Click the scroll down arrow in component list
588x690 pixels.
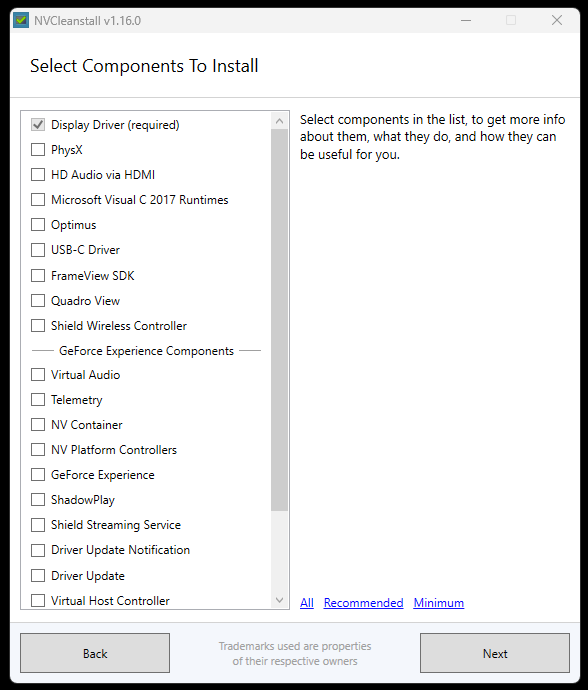point(279,600)
